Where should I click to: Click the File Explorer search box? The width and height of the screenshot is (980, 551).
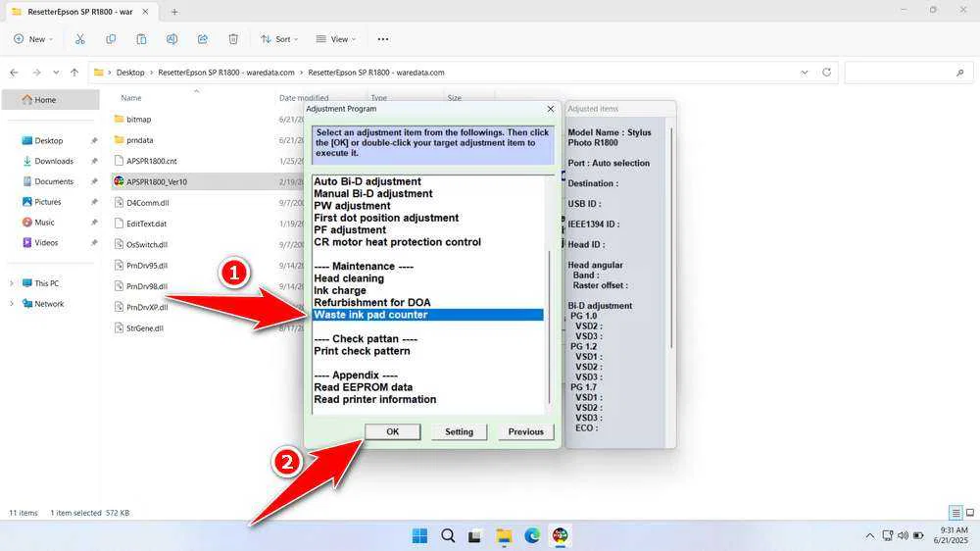tap(906, 73)
